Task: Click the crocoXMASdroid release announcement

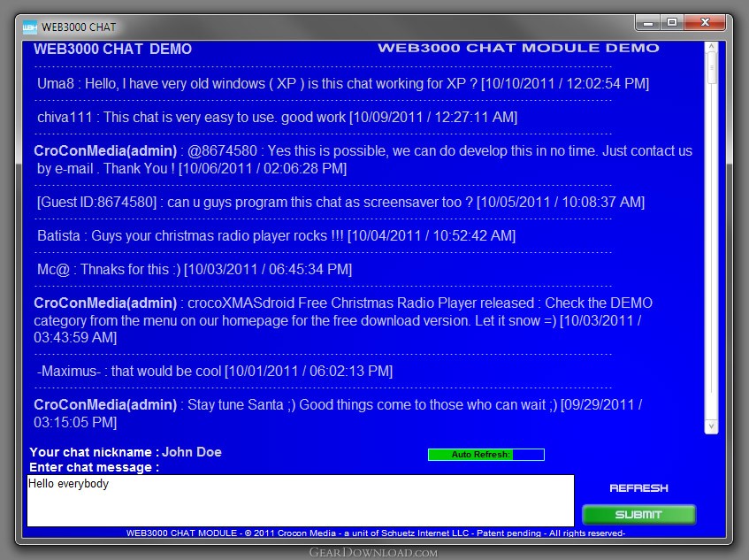Action: [x=343, y=320]
